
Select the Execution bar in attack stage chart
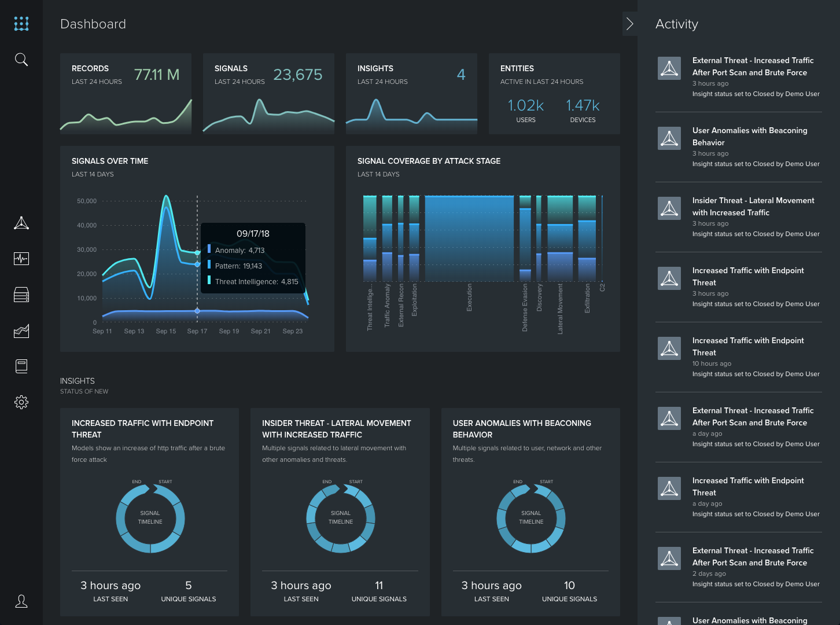click(469, 238)
